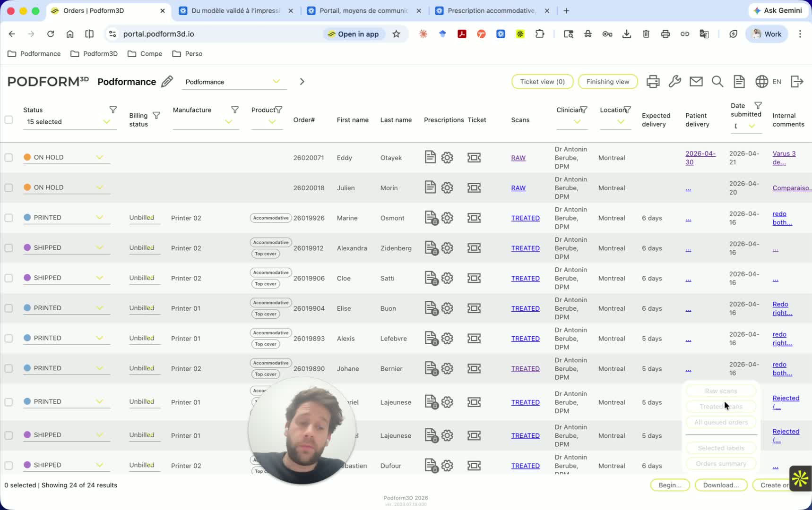Select checkbox for Johane Bernier row
The image size is (812, 510).
(x=9, y=368)
